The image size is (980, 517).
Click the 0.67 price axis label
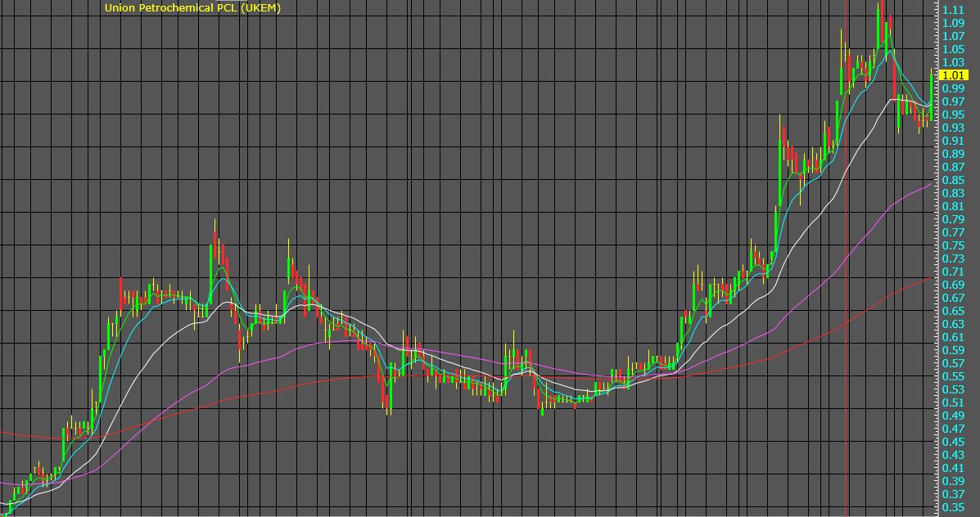point(953,297)
